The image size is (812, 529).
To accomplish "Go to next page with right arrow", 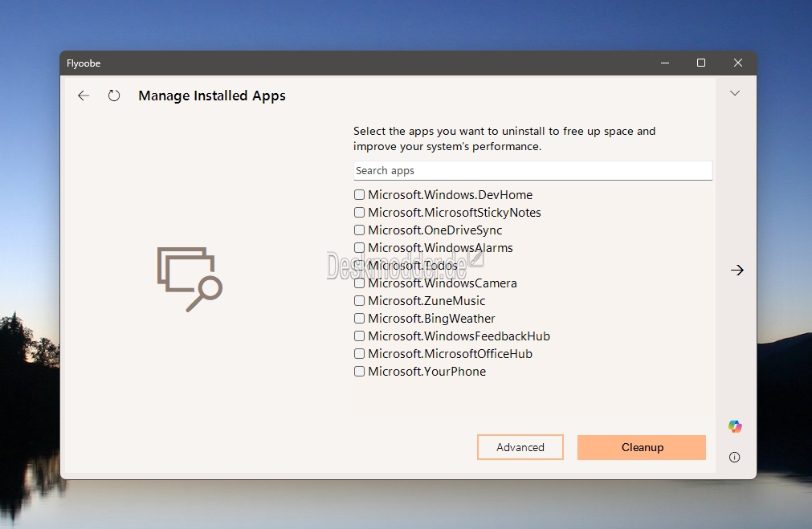I will pyautogui.click(x=737, y=271).
